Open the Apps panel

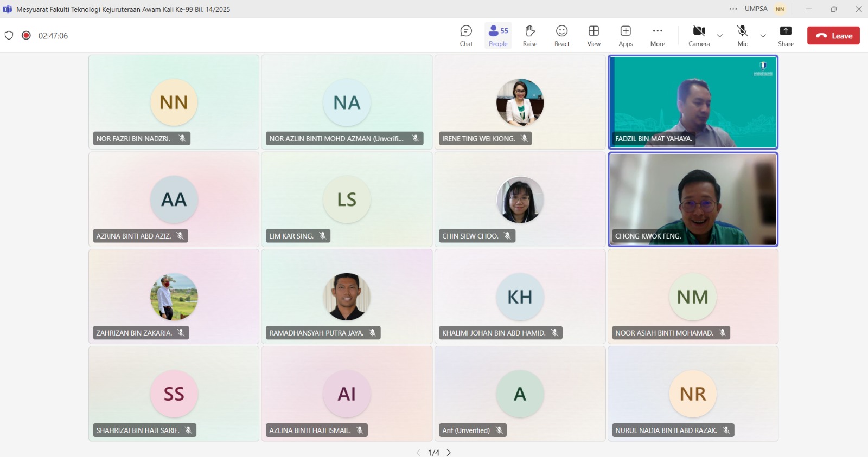coord(626,36)
